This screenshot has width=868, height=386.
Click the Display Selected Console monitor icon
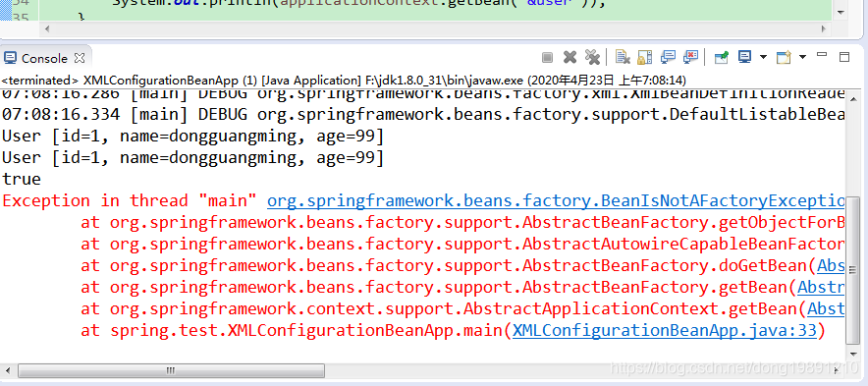745,57
